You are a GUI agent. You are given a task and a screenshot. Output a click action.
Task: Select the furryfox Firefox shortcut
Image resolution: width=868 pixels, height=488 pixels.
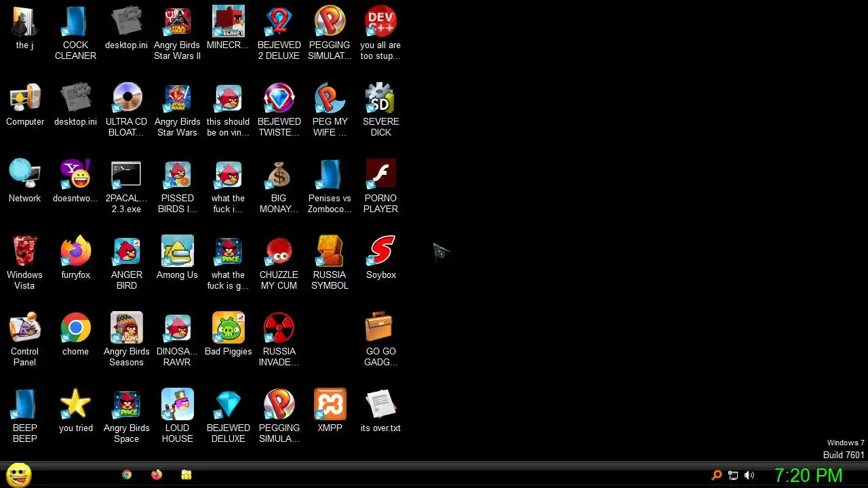(75, 251)
